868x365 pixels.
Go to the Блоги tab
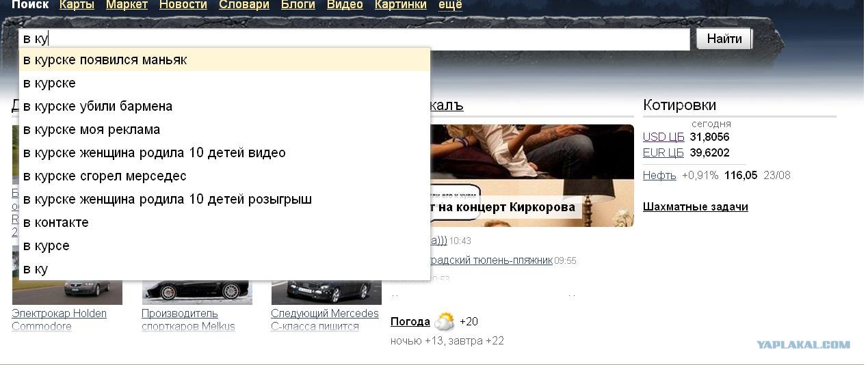coord(298,5)
